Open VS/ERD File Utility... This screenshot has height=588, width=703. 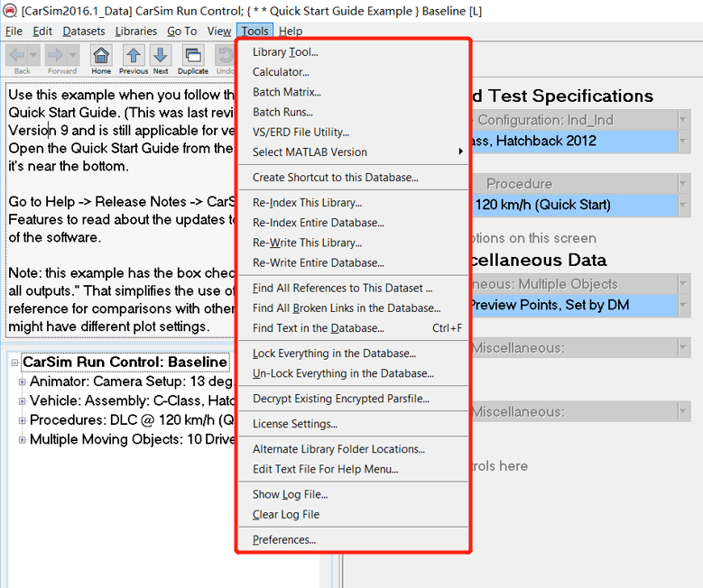(x=353, y=132)
